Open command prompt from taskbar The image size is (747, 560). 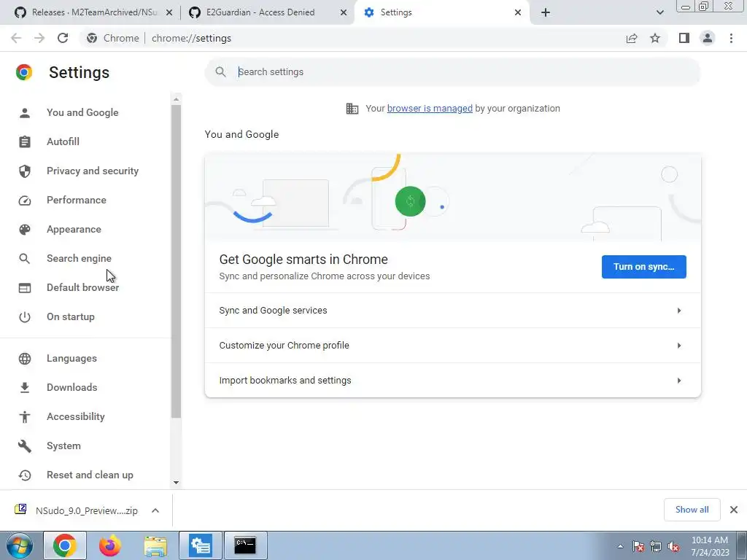[245, 545]
